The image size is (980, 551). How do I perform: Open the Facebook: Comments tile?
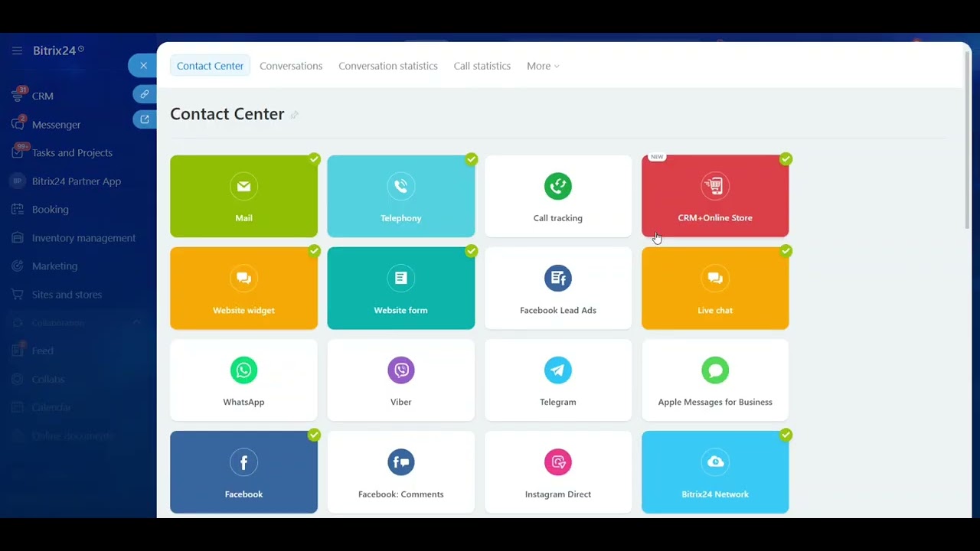(400, 472)
